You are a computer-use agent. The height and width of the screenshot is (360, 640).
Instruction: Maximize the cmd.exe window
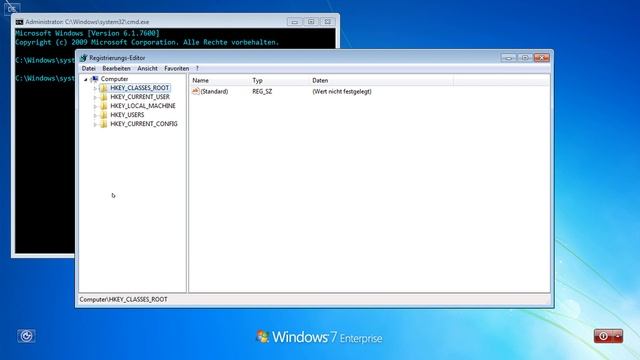(x=311, y=22)
